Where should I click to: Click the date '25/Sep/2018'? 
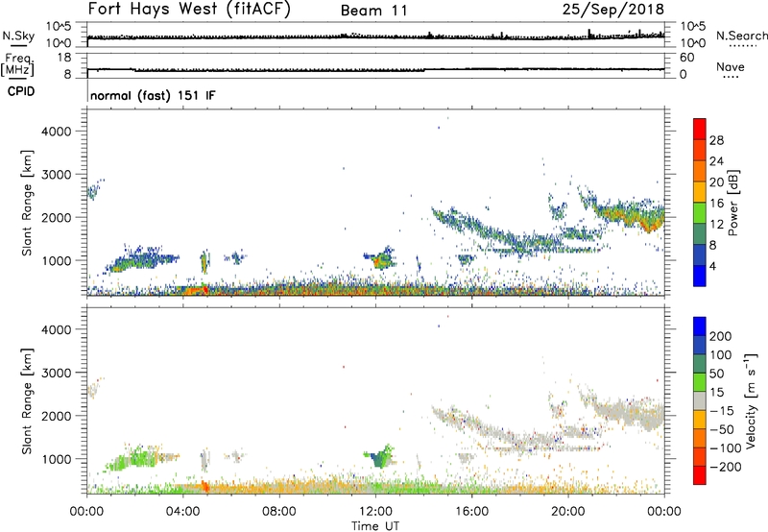point(612,9)
